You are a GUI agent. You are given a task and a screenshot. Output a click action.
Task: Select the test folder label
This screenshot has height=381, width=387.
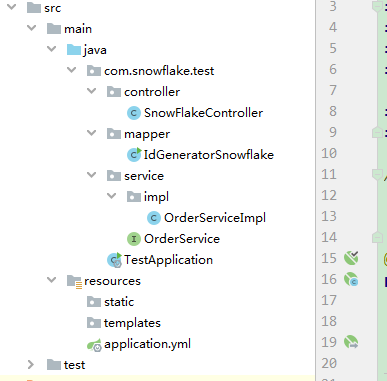[x=75, y=365]
